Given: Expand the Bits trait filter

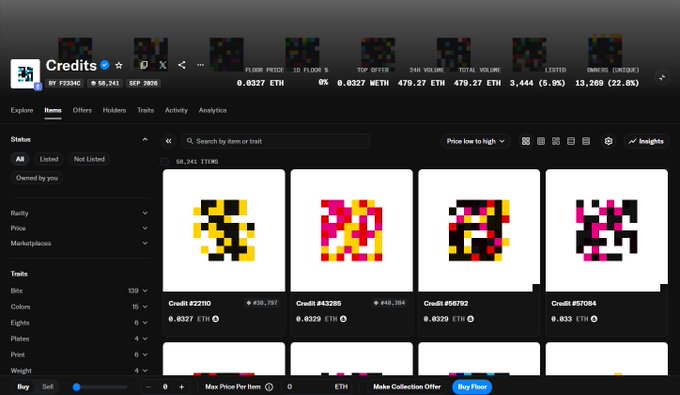Looking at the screenshot, I should (x=79, y=291).
